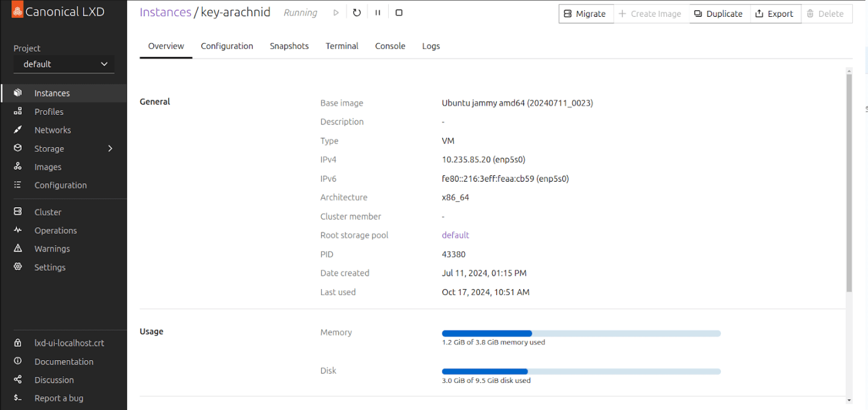Open the Warnings section

coord(52,248)
